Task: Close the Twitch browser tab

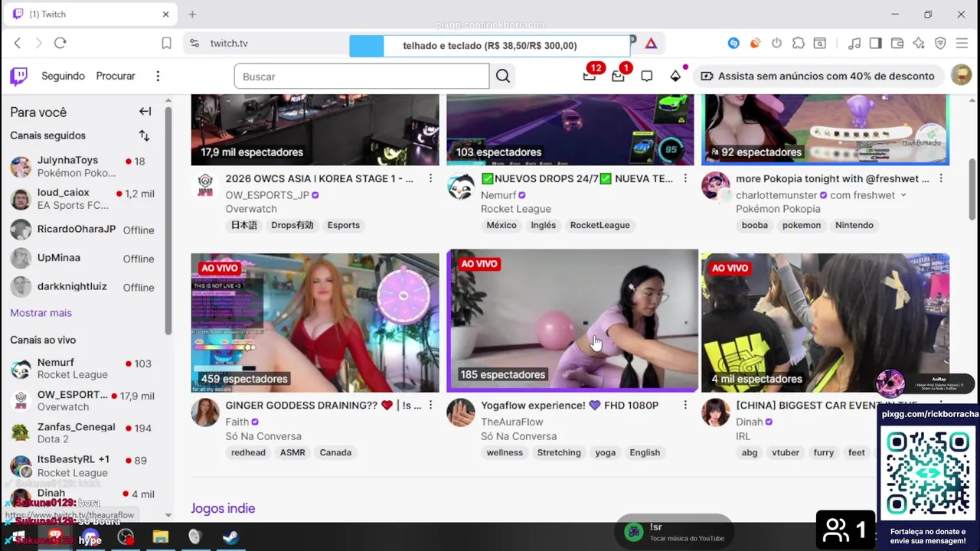Action: coord(165,14)
